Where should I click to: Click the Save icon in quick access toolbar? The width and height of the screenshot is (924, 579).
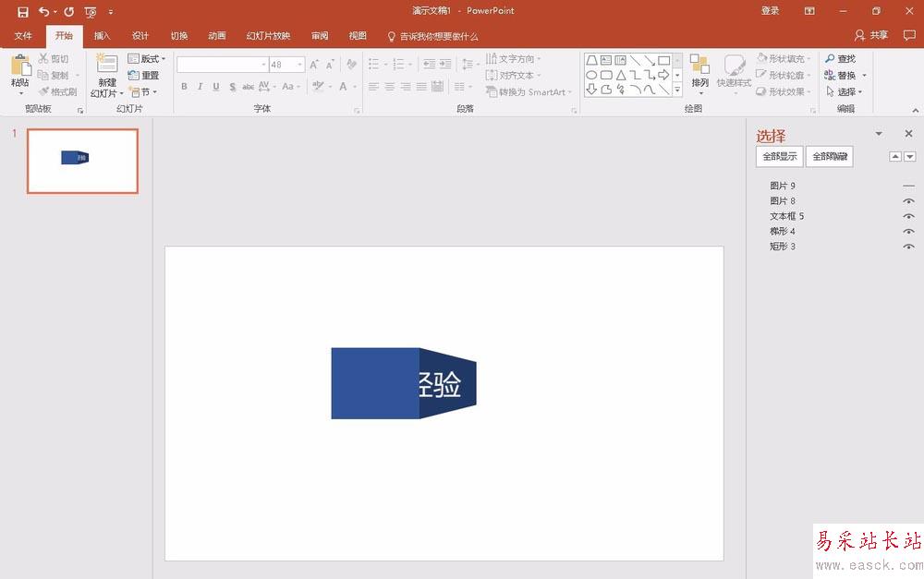[23, 12]
